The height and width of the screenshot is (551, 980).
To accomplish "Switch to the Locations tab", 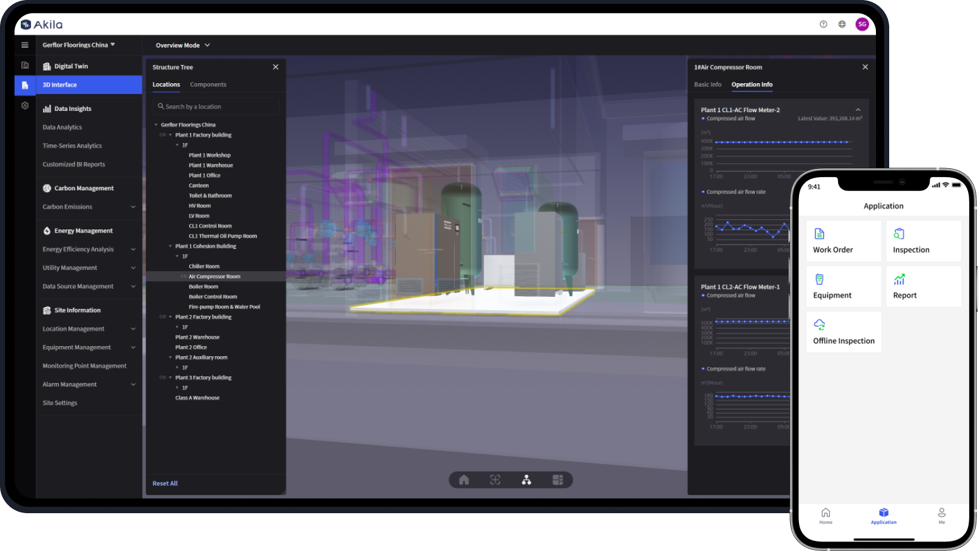I will coord(166,84).
